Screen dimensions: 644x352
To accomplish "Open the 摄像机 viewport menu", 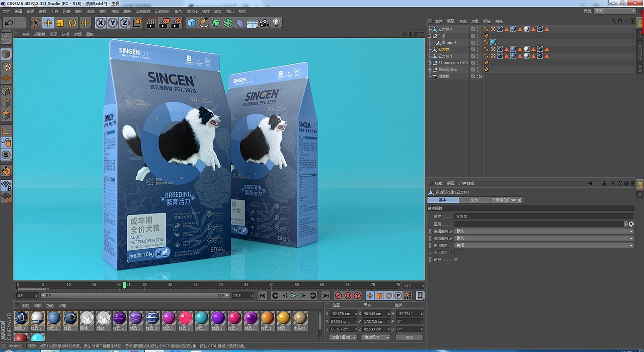I will 40,34.
